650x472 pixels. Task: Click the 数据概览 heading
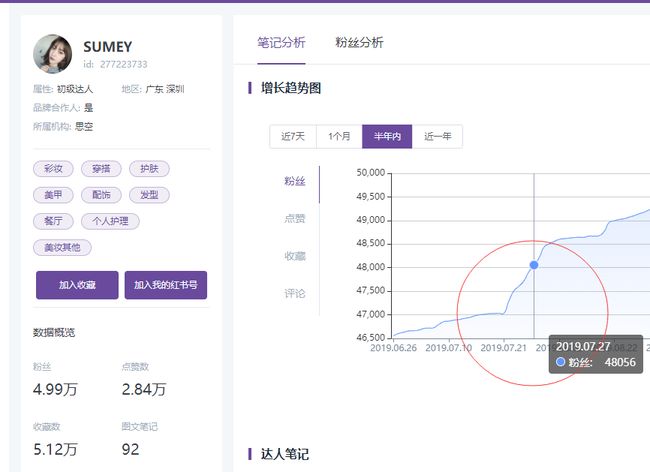point(54,333)
